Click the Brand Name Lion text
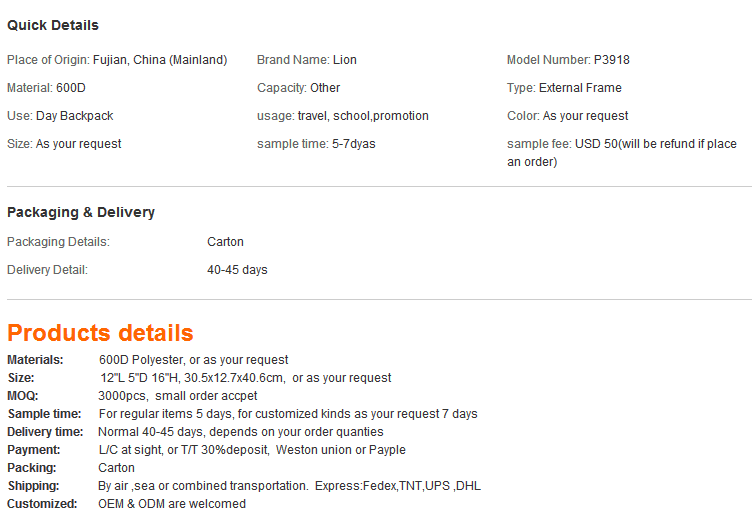752x522 pixels. click(x=307, y=60)
